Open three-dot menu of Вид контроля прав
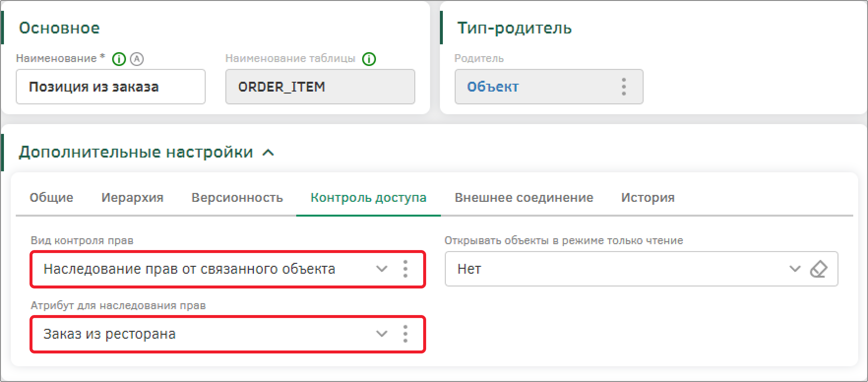The width and height of the screenshot is (868, 382). click(x=405, y=269)
